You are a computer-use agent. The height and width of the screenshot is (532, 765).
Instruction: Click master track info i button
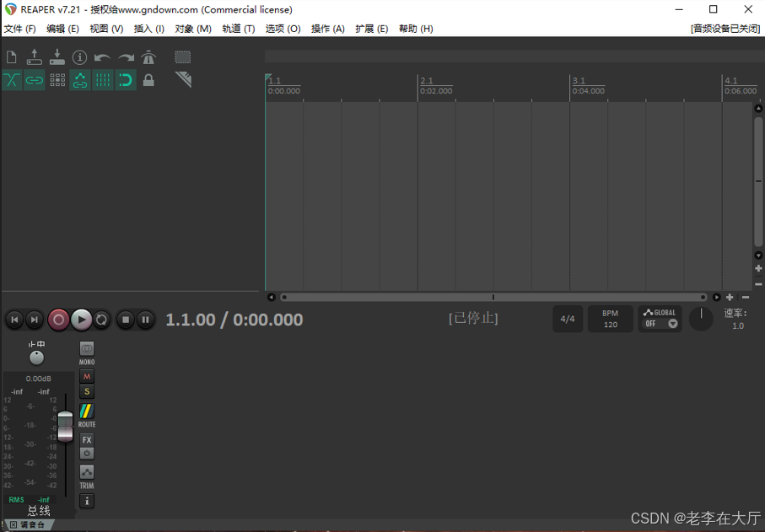(x=87, y=501)
